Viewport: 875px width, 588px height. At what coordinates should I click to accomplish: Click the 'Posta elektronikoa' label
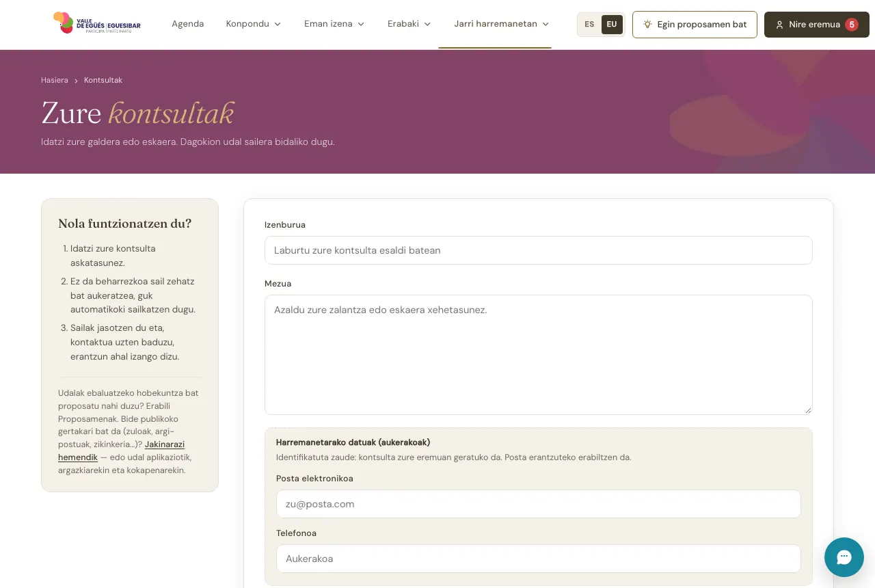coord(314,479)
